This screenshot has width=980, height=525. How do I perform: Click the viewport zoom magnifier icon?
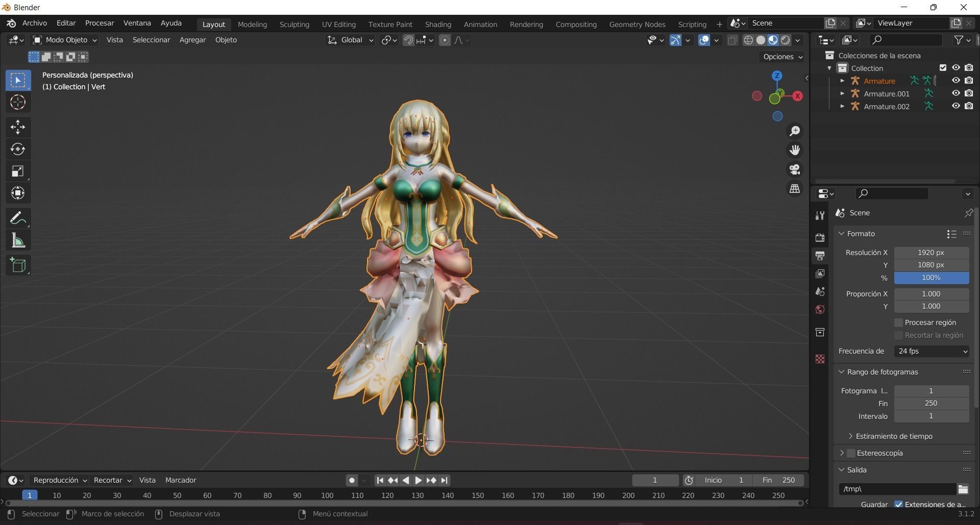click(x=795, y=131)
